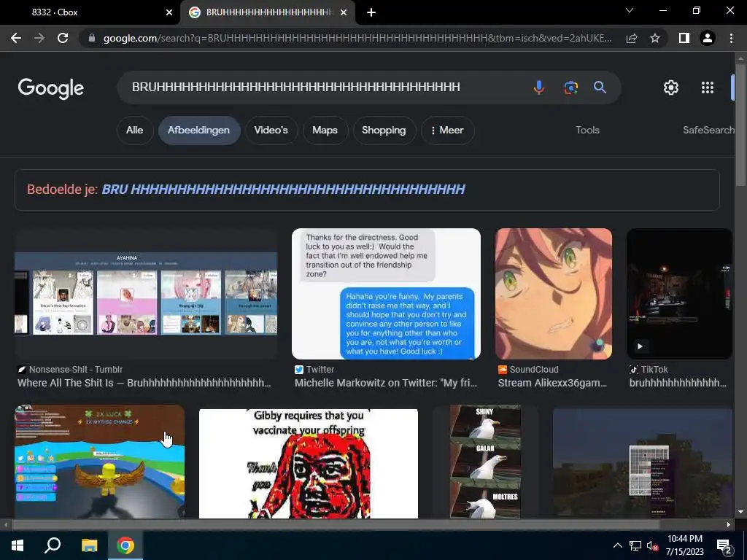The height and width of the screenshot is (560, 747).
Task: Open Michelle Markowitz on Twitter link
Action: pos(386,383)
